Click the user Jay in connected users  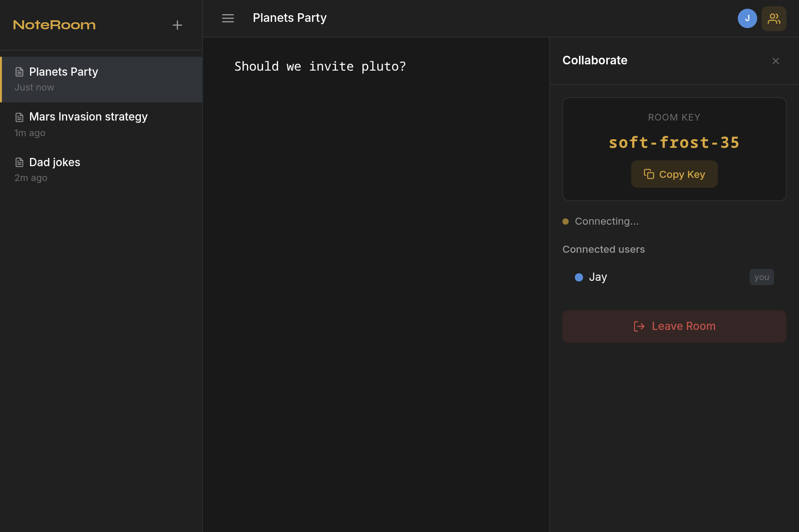[674, 277]
